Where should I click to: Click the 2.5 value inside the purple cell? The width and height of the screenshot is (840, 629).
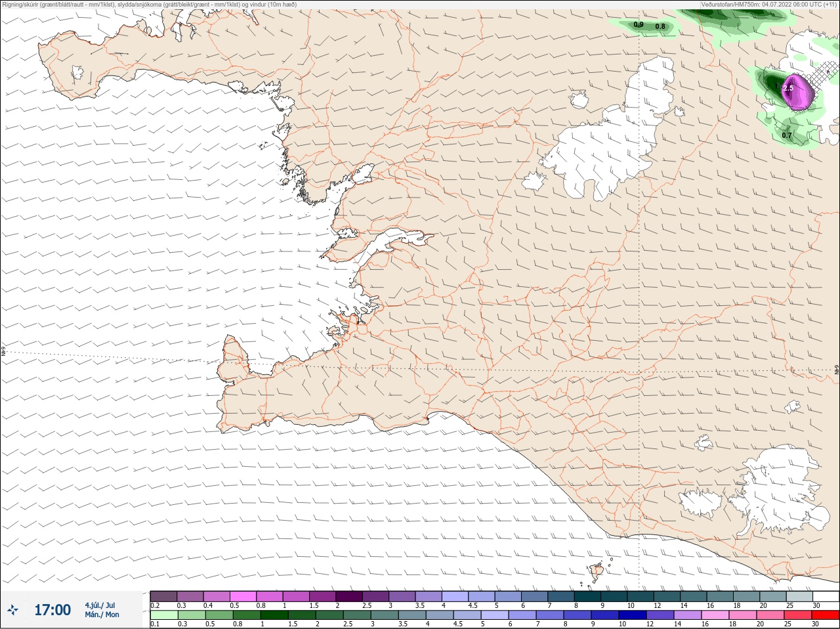789,88
